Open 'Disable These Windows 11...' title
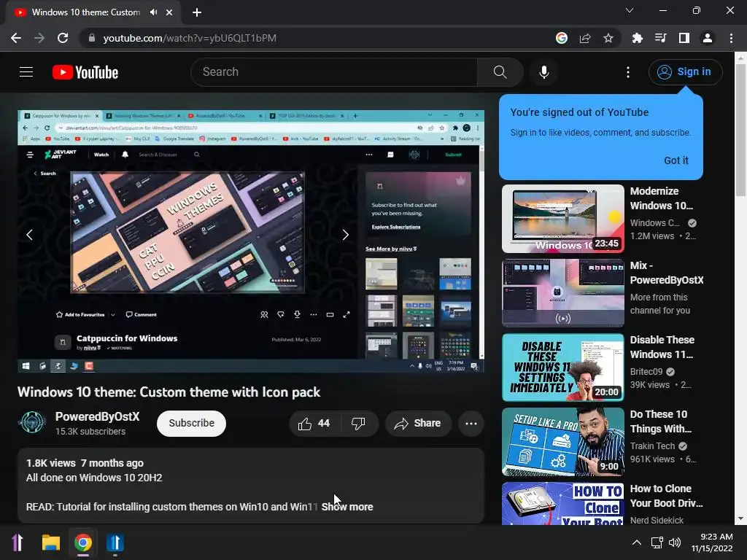The height and width of the screenshot is (560, 747). point(662,347)
